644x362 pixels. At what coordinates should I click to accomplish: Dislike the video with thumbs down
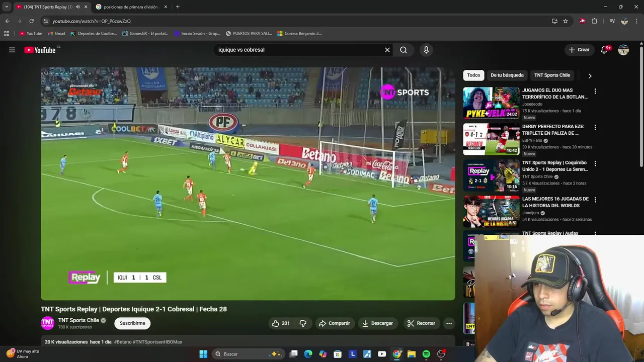pyautogui.click(x=303, y=323)
